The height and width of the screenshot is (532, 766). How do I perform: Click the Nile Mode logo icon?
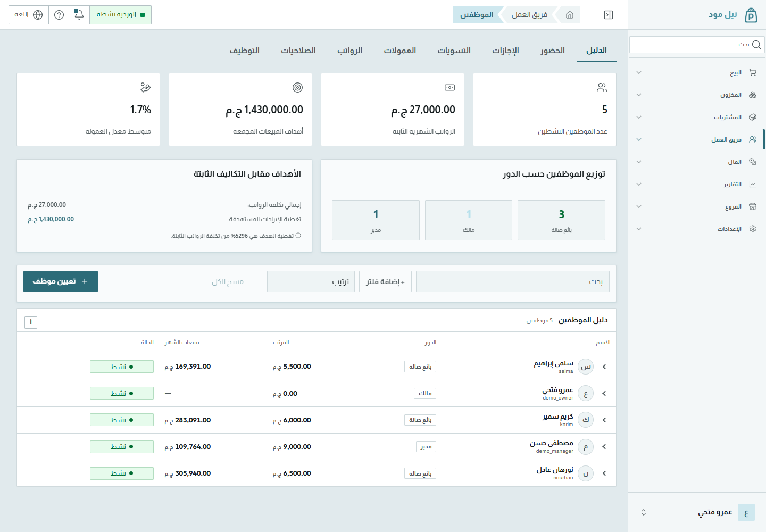click(751, 15)
